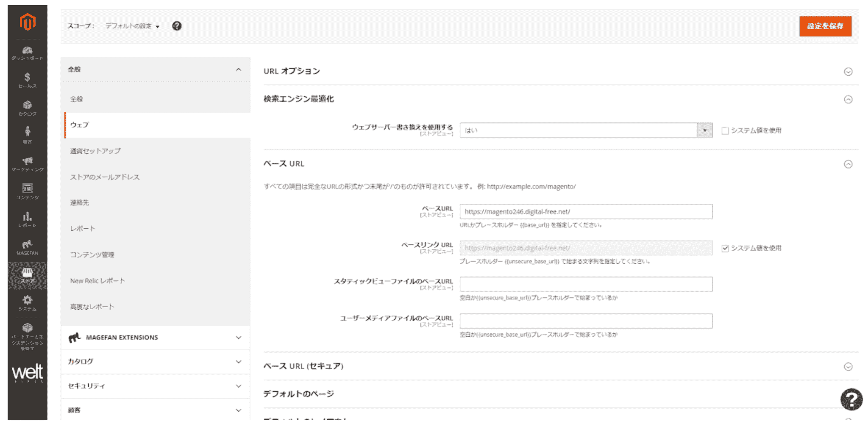This screenshot has width=868, height=432.
Task: Open マーケティング from the sidebar
Action: tap(27, 164)
